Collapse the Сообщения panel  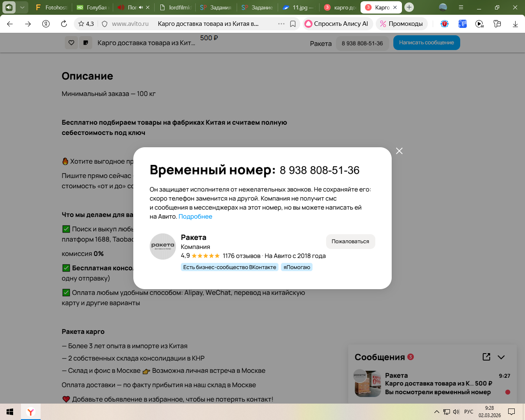pos(501,357)
